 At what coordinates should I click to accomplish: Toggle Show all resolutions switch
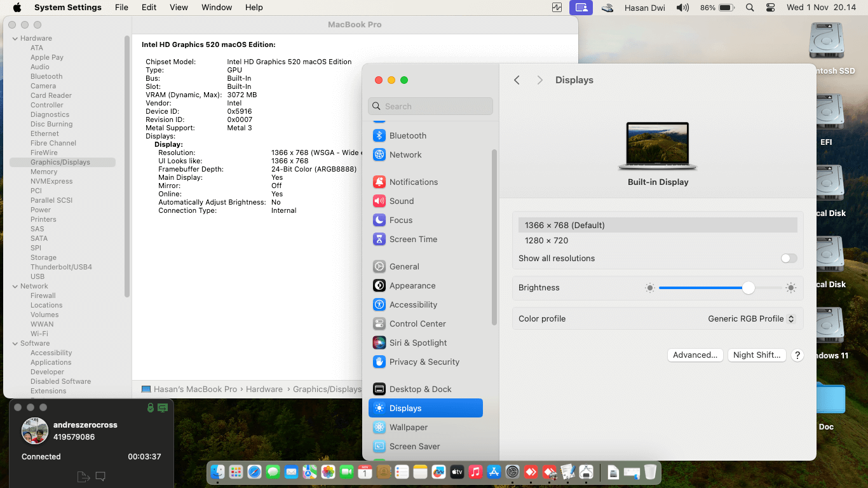tap(789, 258)
